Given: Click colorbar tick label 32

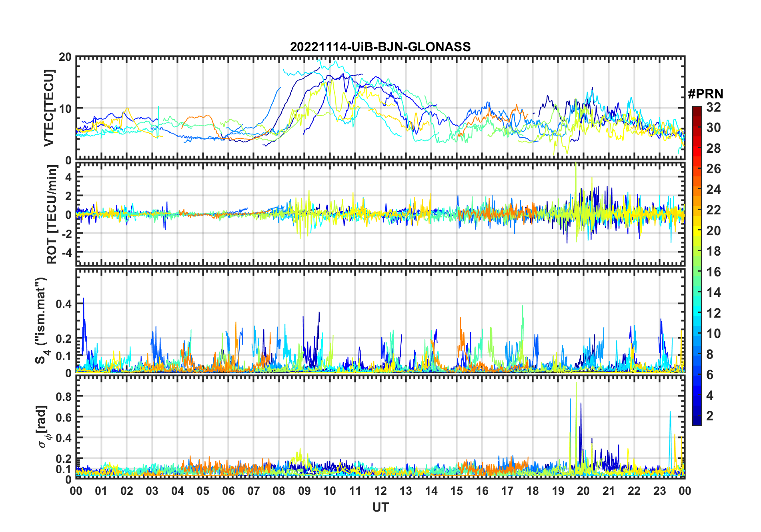Looking at the screenshot, I should (x=713, y=107).
